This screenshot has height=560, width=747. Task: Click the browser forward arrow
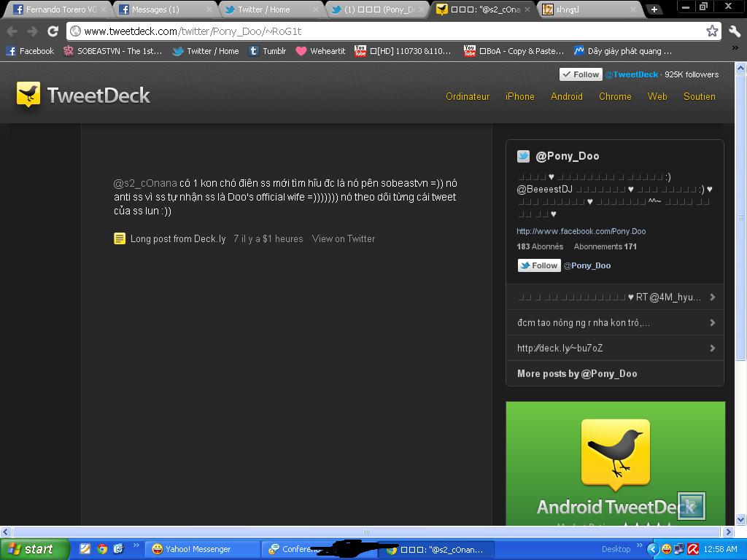click(32, 31)
